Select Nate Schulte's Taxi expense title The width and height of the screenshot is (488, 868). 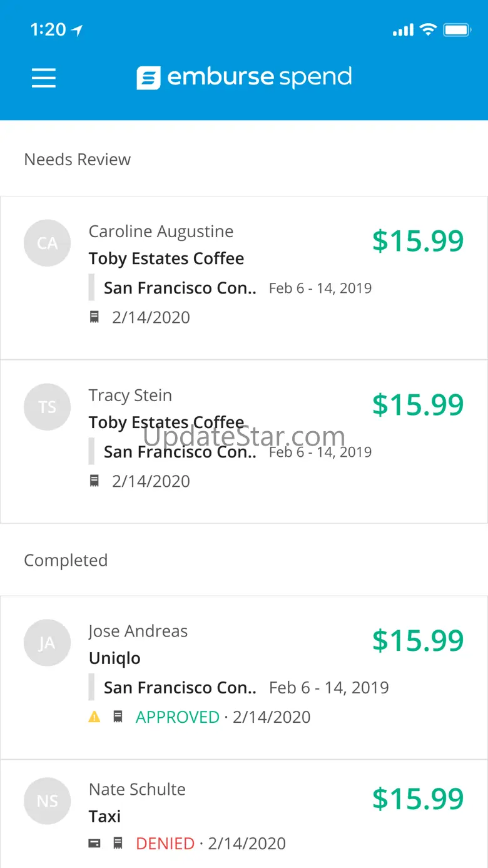tap(104, 817)
